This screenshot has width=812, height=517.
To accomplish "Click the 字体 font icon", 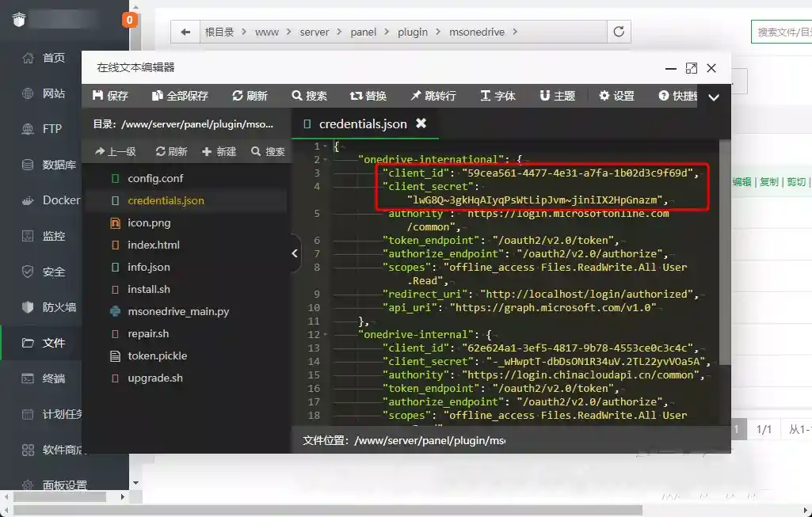I will tap(497, 96).
